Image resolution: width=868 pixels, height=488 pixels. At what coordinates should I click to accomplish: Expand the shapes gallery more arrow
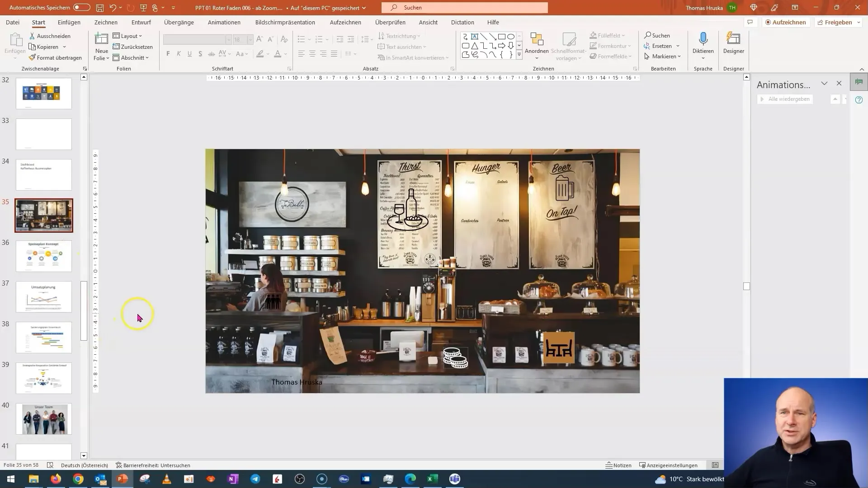tap(519, 55)
